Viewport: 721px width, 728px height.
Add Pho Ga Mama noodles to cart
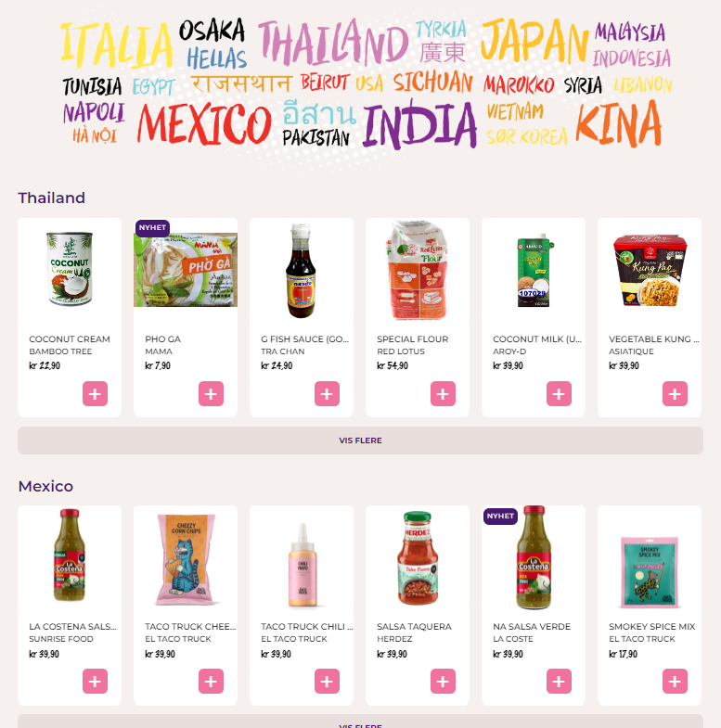(211, 394)
